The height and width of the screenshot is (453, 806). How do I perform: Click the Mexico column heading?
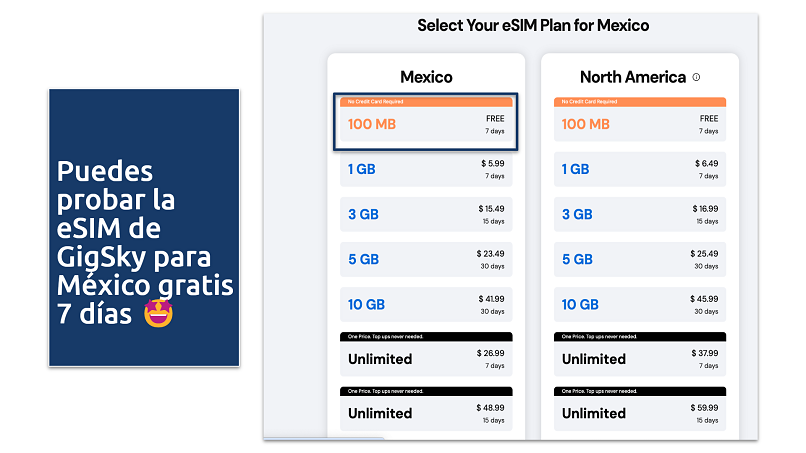pos(426,77)
